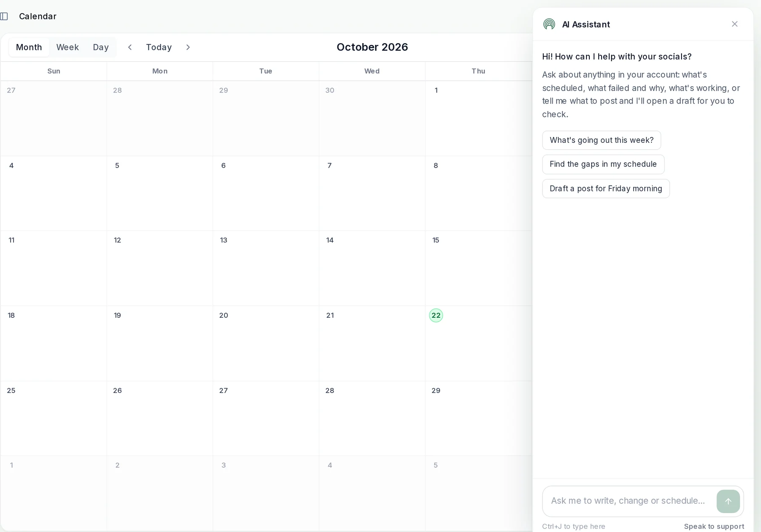Select Thursday October 1 cell
This screenshot has height=532, width=761.
478,118
